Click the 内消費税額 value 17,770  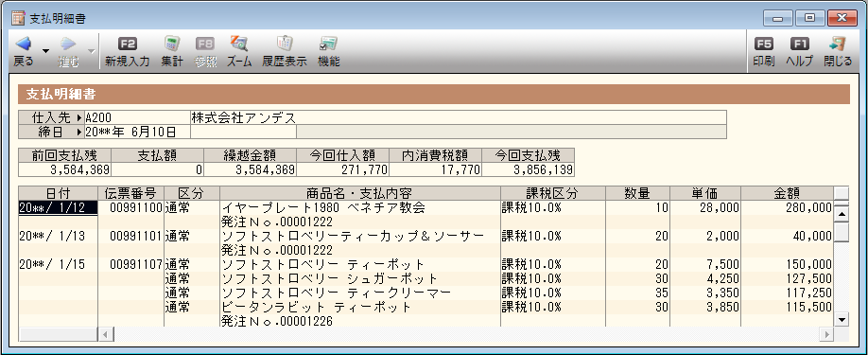(x=436, y=169)
